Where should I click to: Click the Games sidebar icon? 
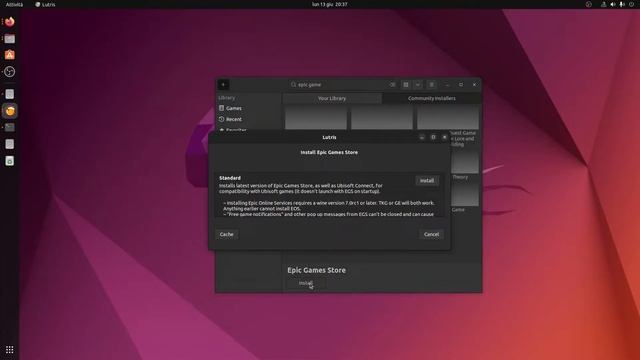(222, 108)
